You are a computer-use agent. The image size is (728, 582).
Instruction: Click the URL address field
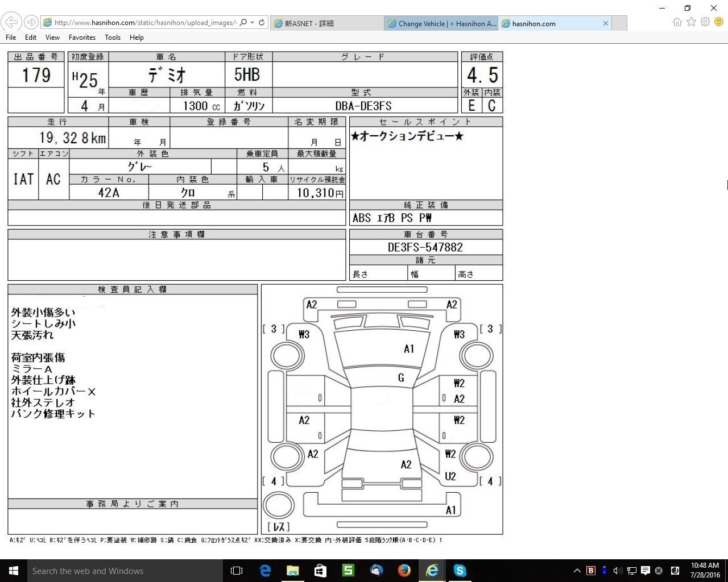click(x=142, y=23)
